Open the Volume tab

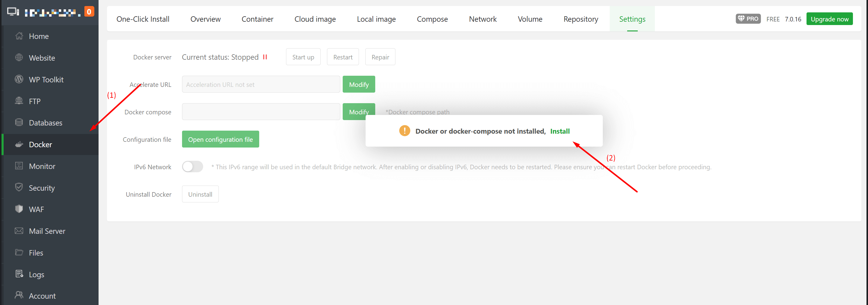pyautogui.click(x=530, y=19)
